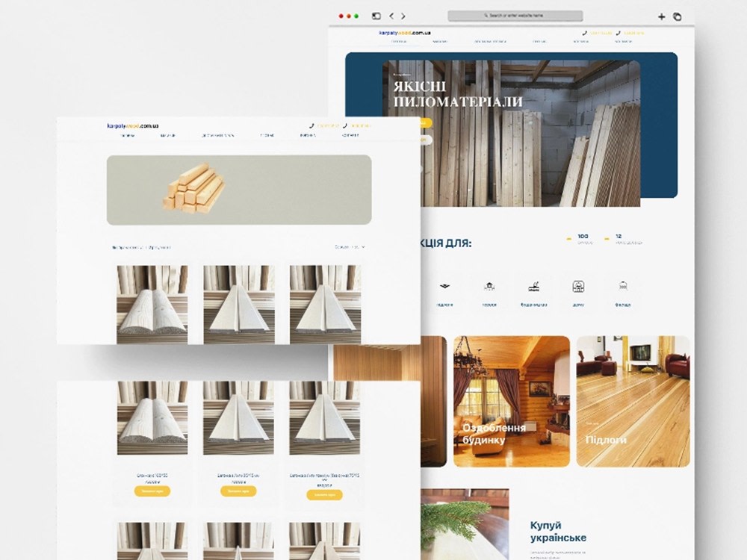The height and width of the screenshot is (560, 747).
Task: Click the karpatywood.com.ua logo in the front catalog window
Action: [133, 125]
